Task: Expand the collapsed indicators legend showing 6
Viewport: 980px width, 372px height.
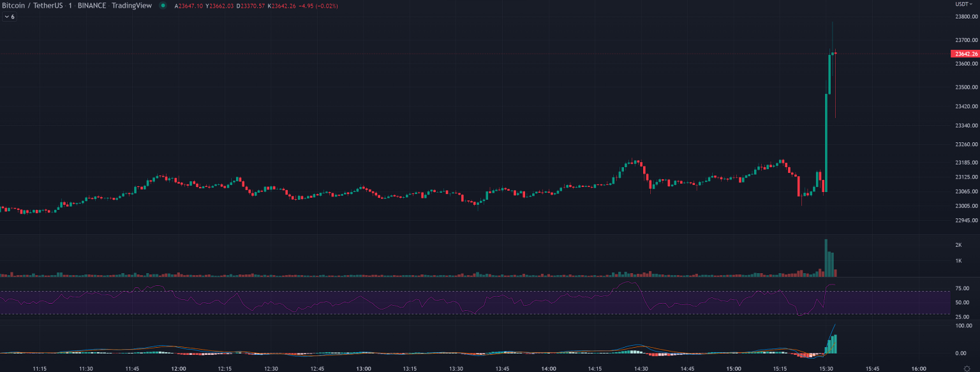Action: click(9, 17)
